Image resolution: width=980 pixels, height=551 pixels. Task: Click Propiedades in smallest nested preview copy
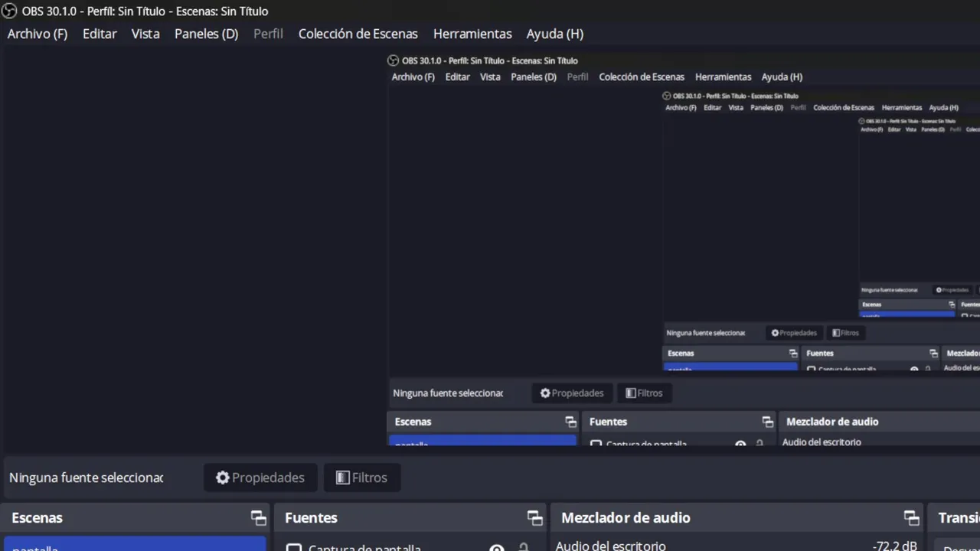tap(952, 290)
